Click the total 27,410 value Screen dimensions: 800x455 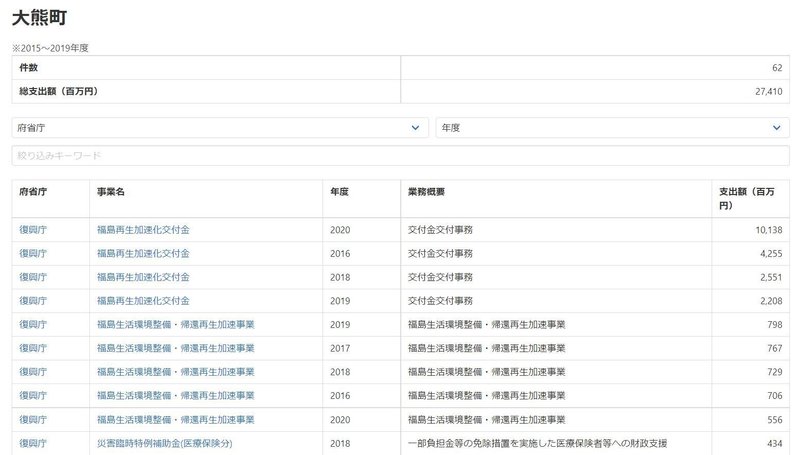click(768, 92)
